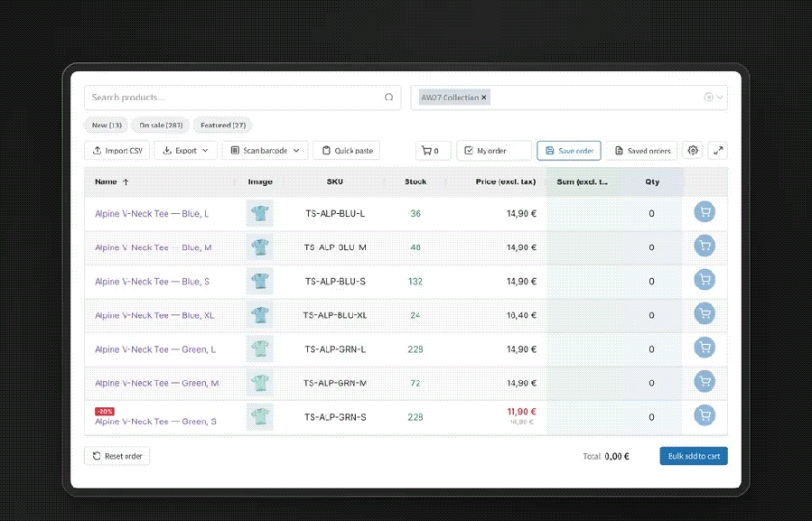Click the -20% discount badge
The height and width of the screenshot is (521, 812).
pyautogui.click(x=104, y=412)
